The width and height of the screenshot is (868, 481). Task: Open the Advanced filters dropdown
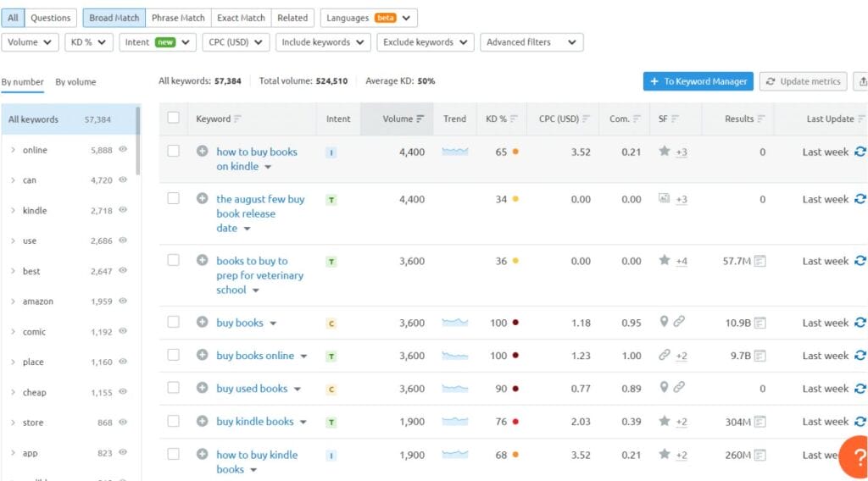531,42
